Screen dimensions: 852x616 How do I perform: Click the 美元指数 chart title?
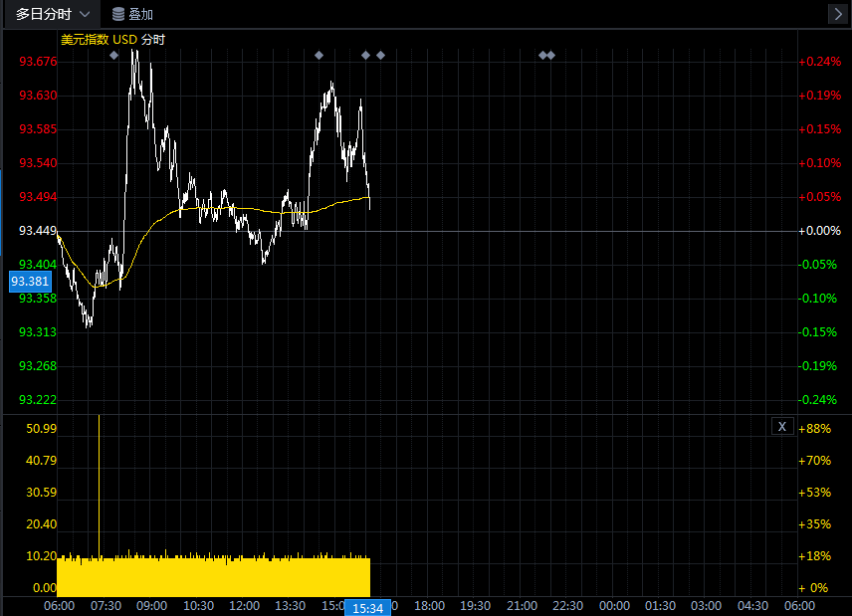[x=85, y=40]
